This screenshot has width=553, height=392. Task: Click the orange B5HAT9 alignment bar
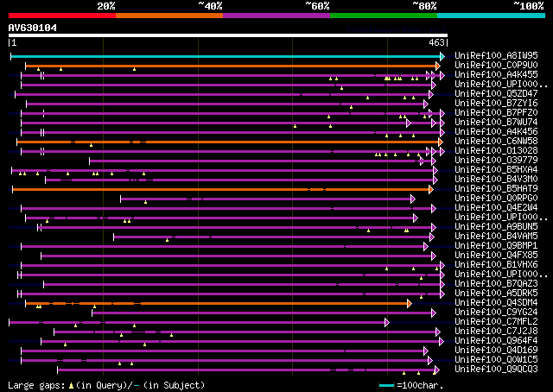point(221,190)
